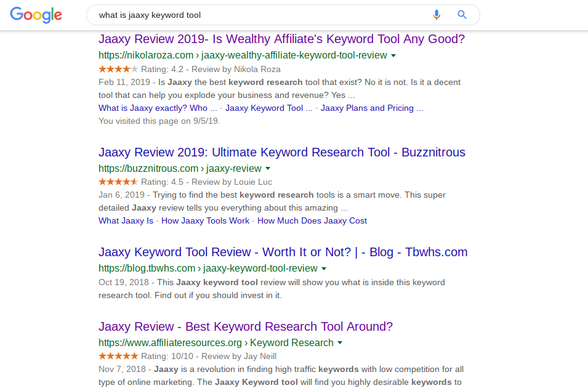Viewport: 588px width, 388px height.
Task: Open the blog.tbwhs.com URL line
Action: [x=208, y=269]
